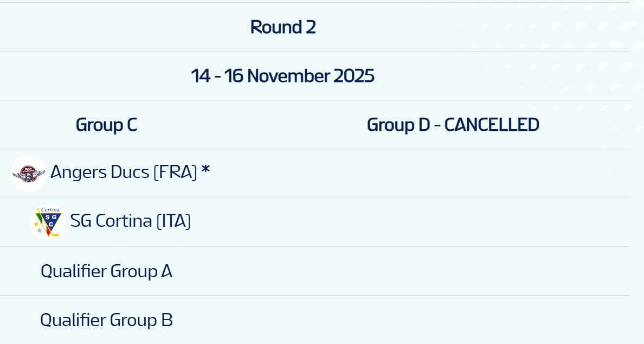Click the asterisk after Angers Ducs
This screenshot has height=344, width=644.
click(x=205, y=171)
